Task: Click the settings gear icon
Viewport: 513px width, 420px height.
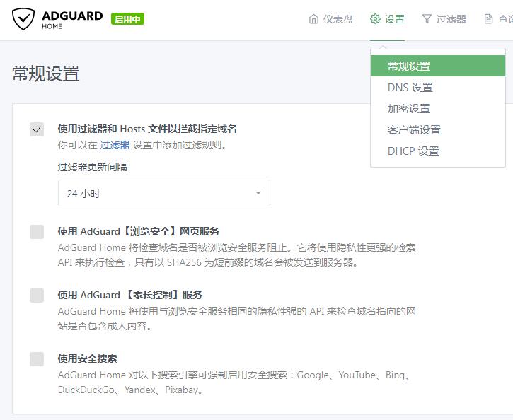Action: (375, 19)
